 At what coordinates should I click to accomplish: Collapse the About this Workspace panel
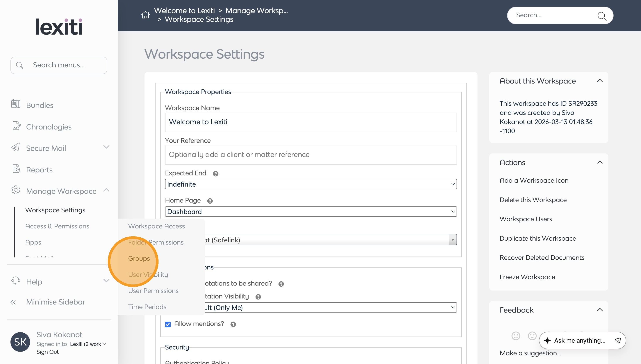(600, 81)
